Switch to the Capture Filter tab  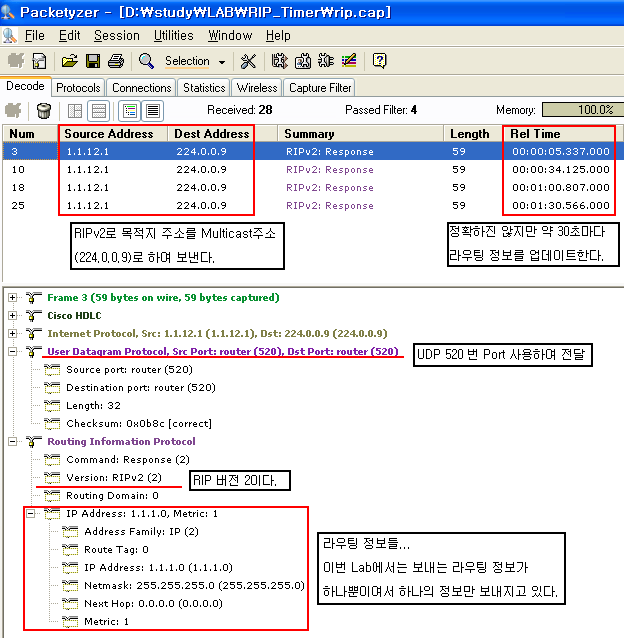click(x=320, y=88)
